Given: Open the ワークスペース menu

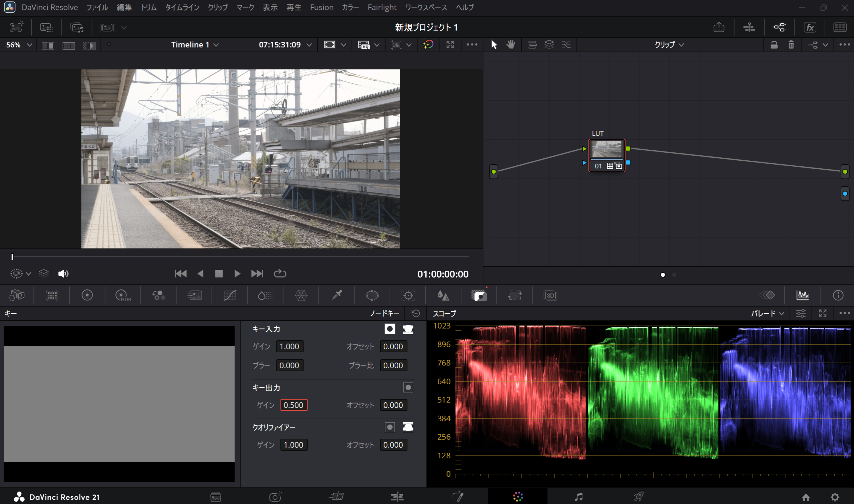Looking at the screenshot, I should point(426,7).
